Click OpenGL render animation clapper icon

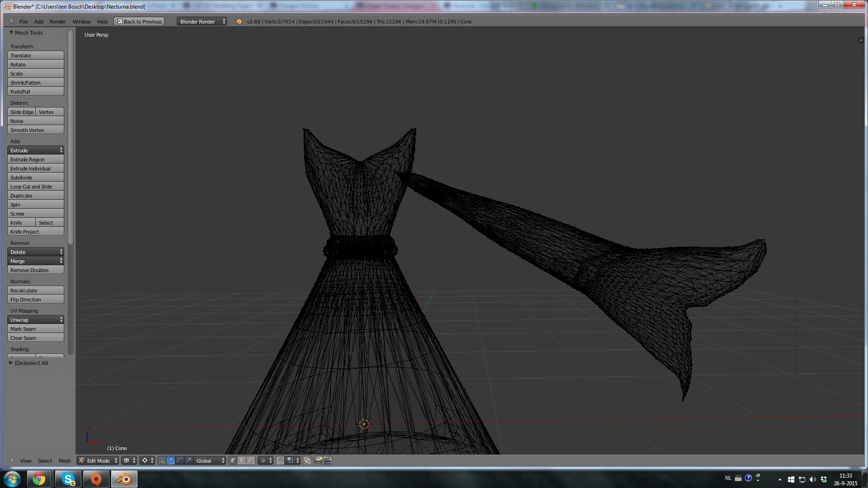click(327, 460)
